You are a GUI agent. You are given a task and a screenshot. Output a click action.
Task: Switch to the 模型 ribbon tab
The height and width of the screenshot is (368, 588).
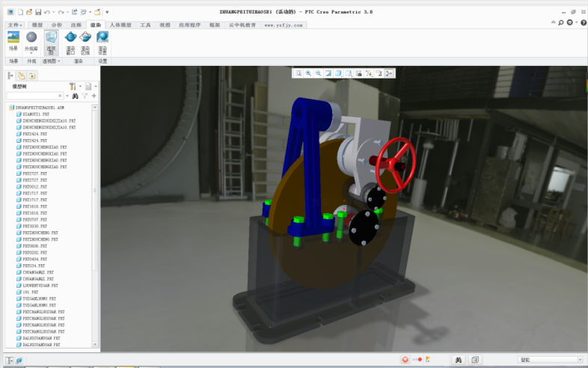coord(37,25)
